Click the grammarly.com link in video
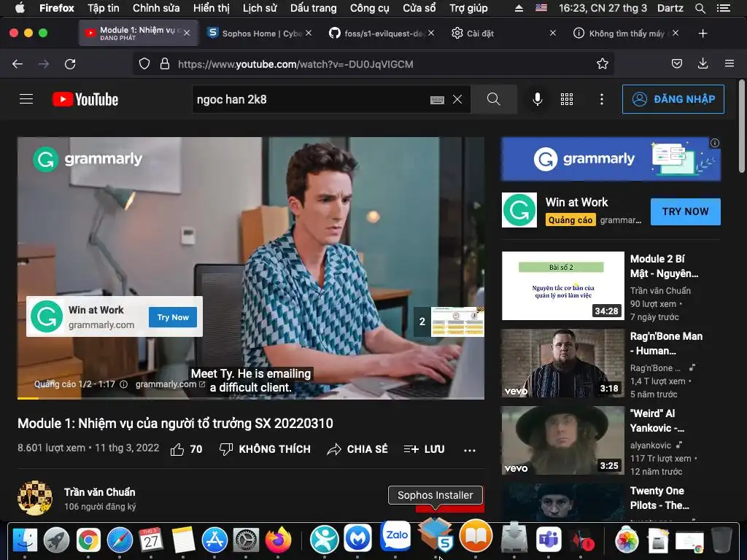Image resolution: width=747 pixels, height=560 pixels. pyautogui.click(x=169, y=384)
